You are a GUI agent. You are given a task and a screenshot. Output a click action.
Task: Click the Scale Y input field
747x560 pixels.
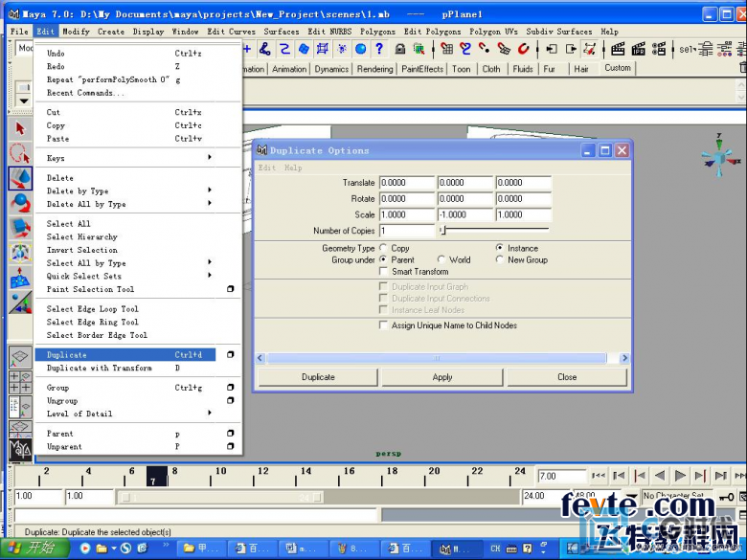[465, 214]
